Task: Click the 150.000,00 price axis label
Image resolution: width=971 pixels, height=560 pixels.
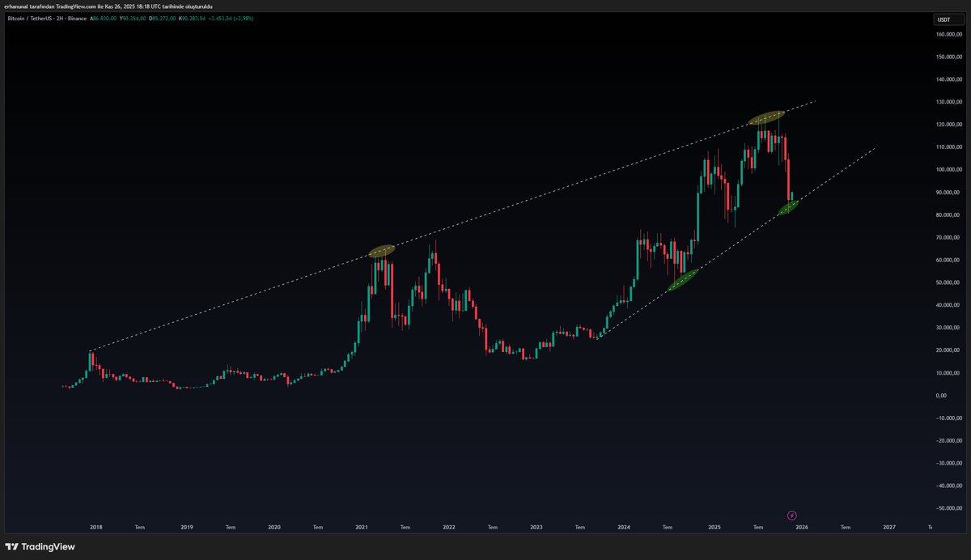Action: pyautogui.click(x=948, y=57)
